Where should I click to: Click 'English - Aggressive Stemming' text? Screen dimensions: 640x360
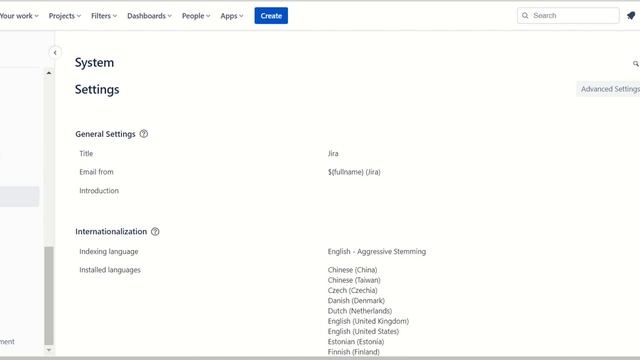(x=377, y=251)
